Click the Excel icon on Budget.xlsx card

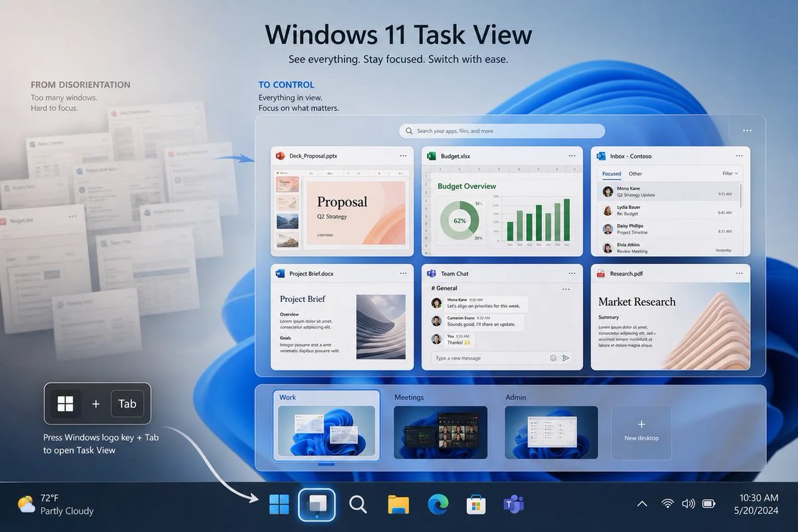pos(432,156)
